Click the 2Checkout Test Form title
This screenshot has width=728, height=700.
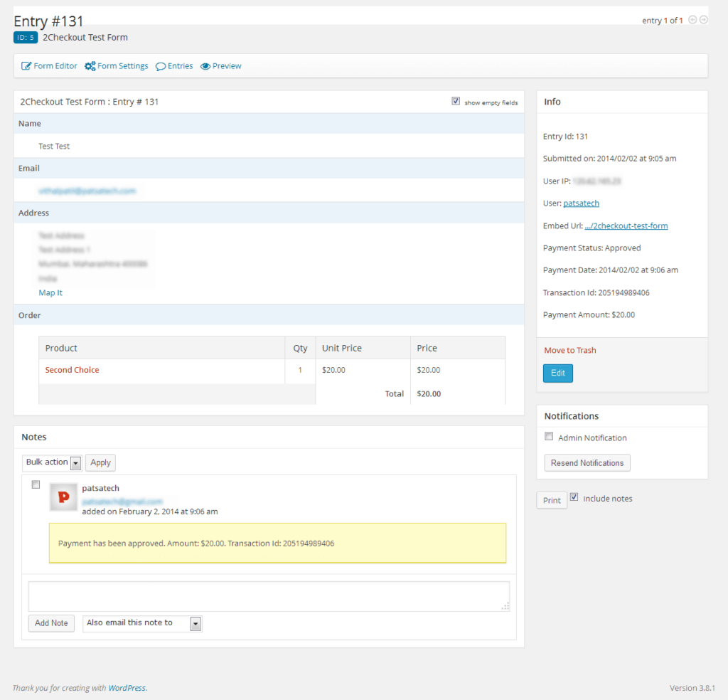(85, 38)
